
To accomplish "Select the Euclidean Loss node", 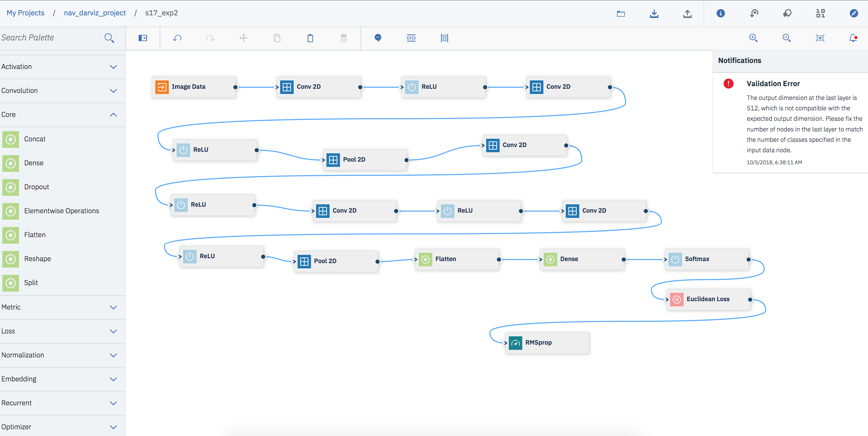I will tap(709, 299).
